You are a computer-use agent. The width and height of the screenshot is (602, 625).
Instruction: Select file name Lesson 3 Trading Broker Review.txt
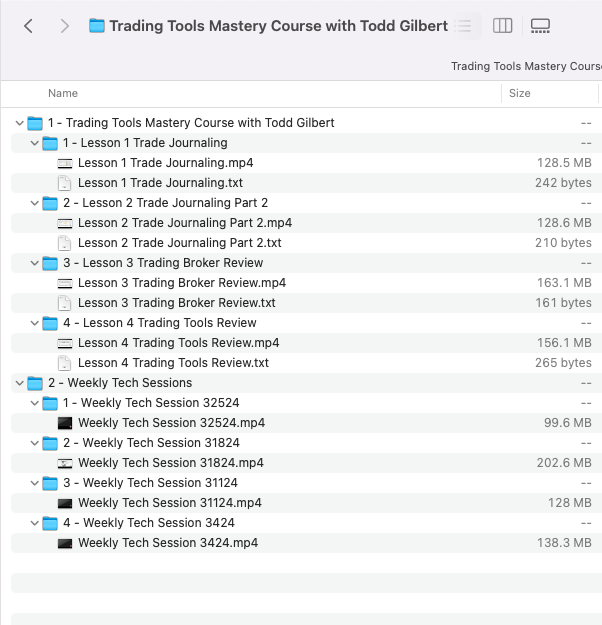[x=177, y=303]
